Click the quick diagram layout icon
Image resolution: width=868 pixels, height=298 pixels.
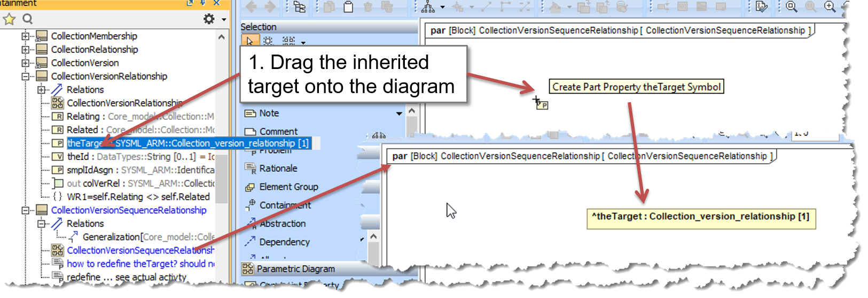tap(428, 7)
